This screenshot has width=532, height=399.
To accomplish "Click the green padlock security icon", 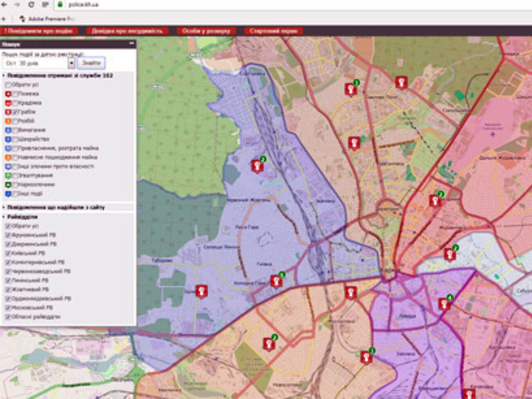I will point(60,5).
